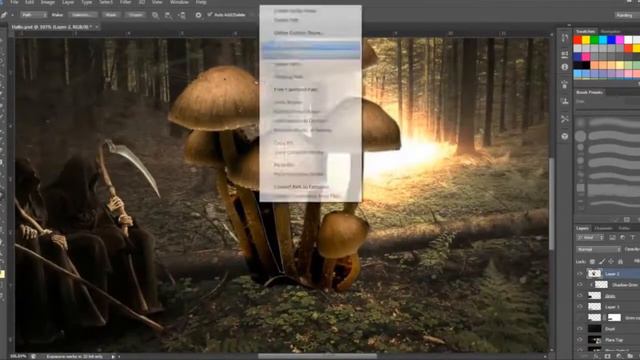This screenshot has width=640, height=360.
Task: Create new adjustment layer footer icon
Action: (x=619, y=357)
